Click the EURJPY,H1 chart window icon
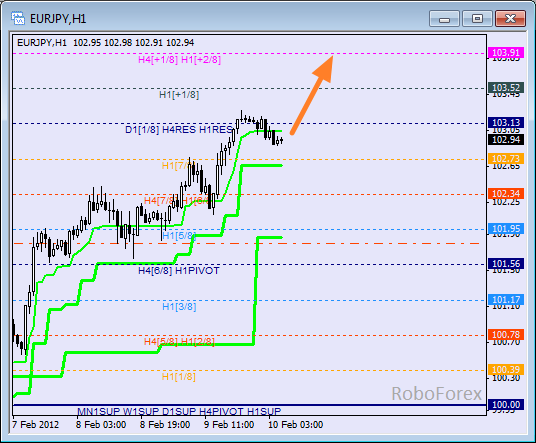 tap(18, 18)
